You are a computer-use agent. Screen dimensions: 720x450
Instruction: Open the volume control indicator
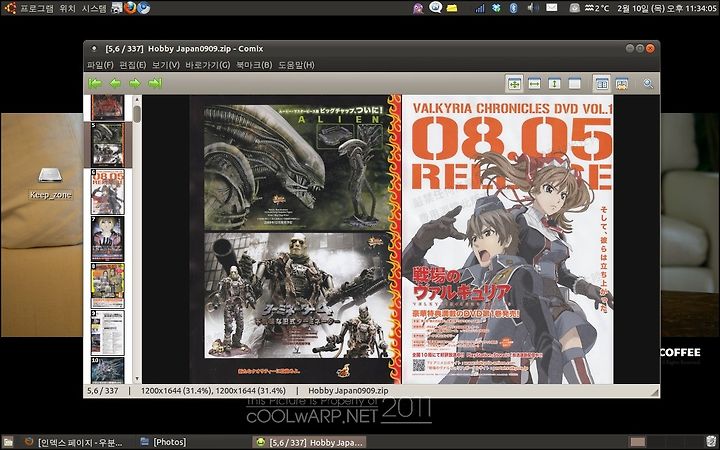click(x=532, y=8)
